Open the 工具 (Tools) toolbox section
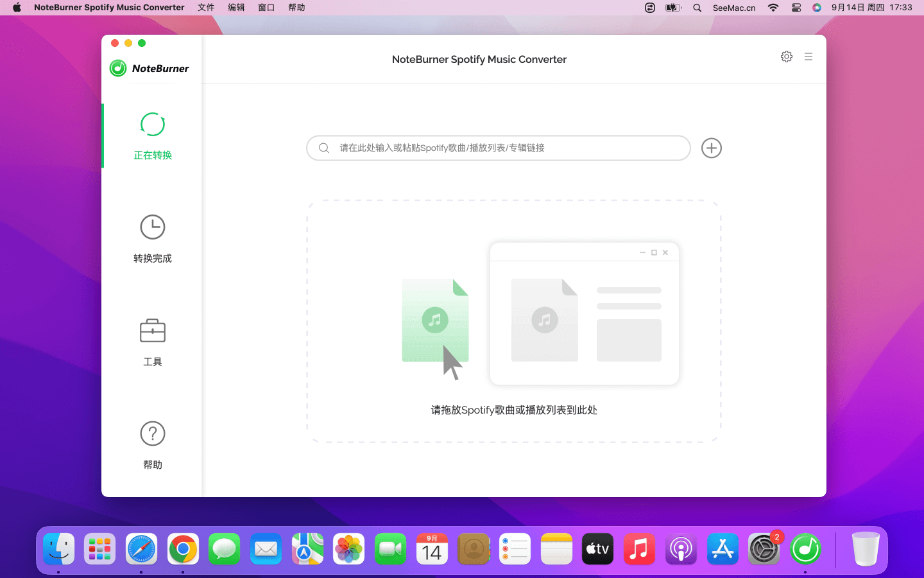Image resolution: width=924 pixels, height=578 pixels. (152, 342)
